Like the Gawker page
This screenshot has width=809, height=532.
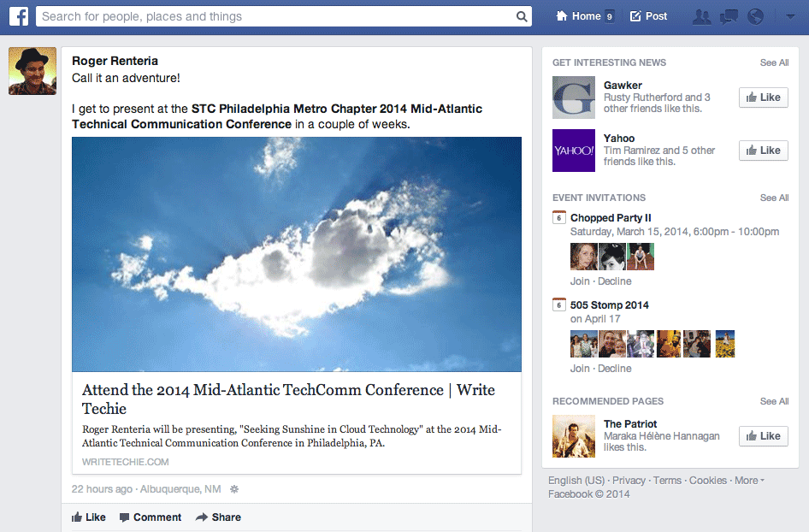point(763,98)
